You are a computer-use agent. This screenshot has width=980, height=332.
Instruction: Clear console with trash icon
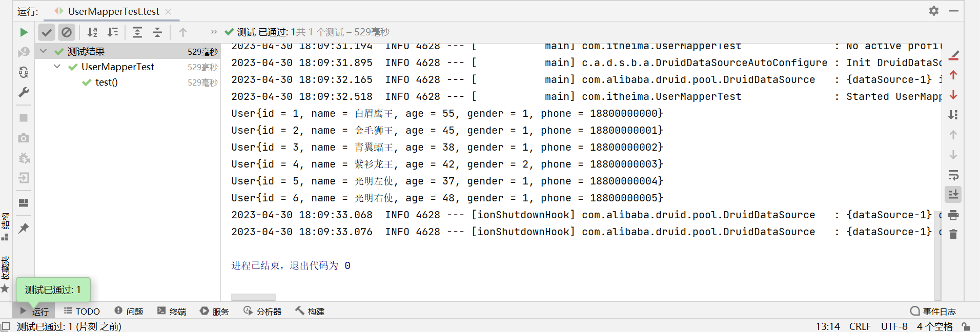pos(953,234)
